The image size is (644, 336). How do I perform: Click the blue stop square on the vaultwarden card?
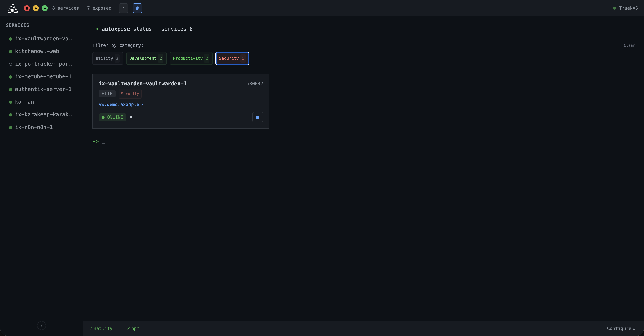(258, 117)
